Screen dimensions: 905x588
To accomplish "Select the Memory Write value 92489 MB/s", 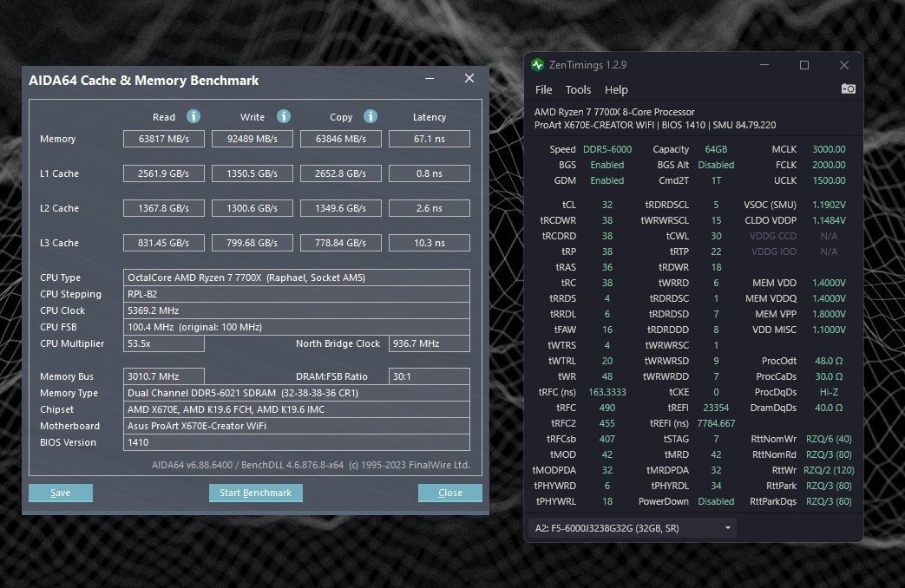I will click(252, 139).
